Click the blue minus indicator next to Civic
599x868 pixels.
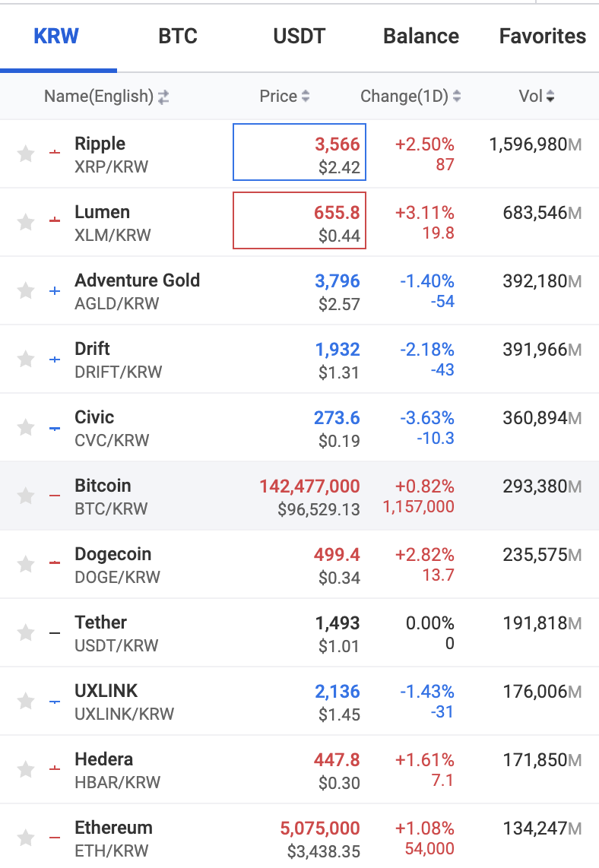click(x=53, y=426)
